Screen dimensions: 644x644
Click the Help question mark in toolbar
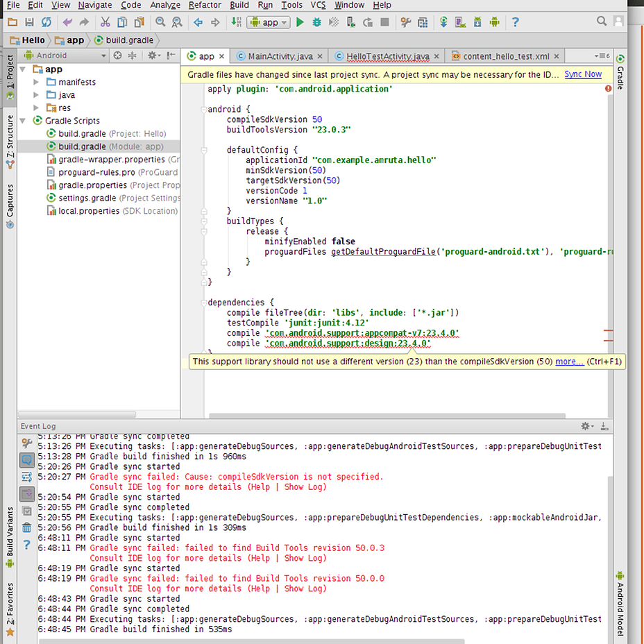[516, 22]
